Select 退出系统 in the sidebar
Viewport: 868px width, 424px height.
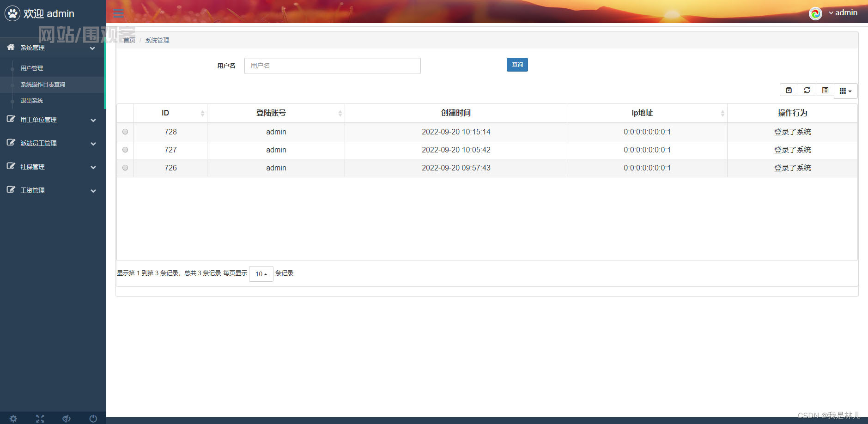pos(32,101)
